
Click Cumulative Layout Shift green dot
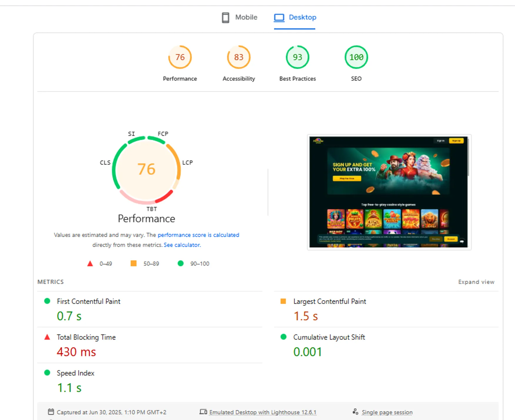click(x=283, y=337)
